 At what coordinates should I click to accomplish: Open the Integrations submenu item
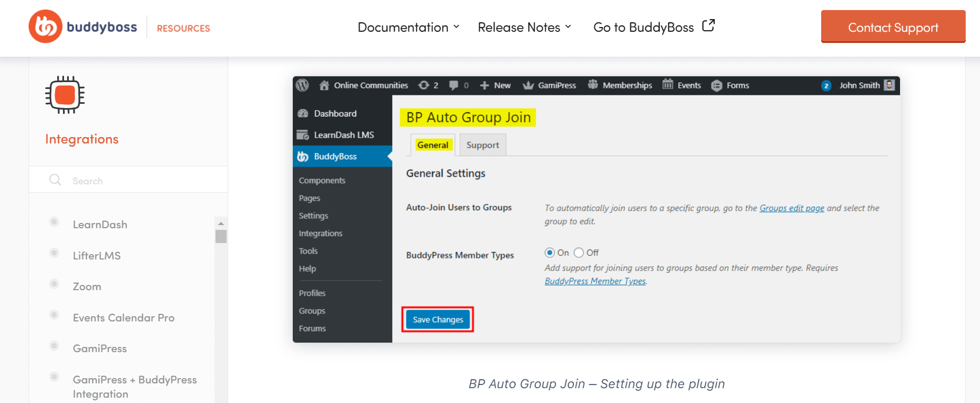(x=320, y=234)
